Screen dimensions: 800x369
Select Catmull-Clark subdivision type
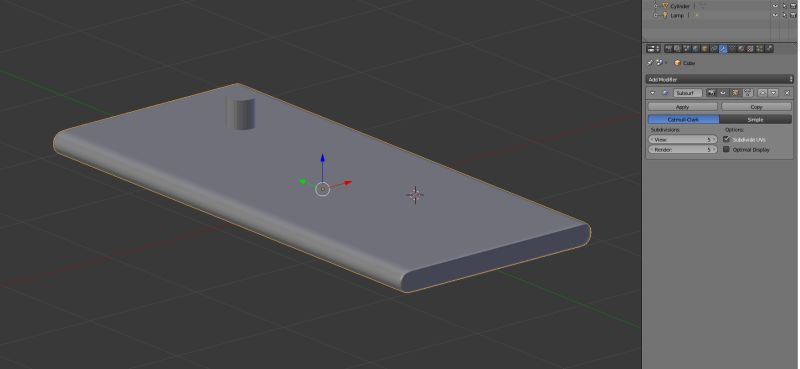click(x=683, y=119)
